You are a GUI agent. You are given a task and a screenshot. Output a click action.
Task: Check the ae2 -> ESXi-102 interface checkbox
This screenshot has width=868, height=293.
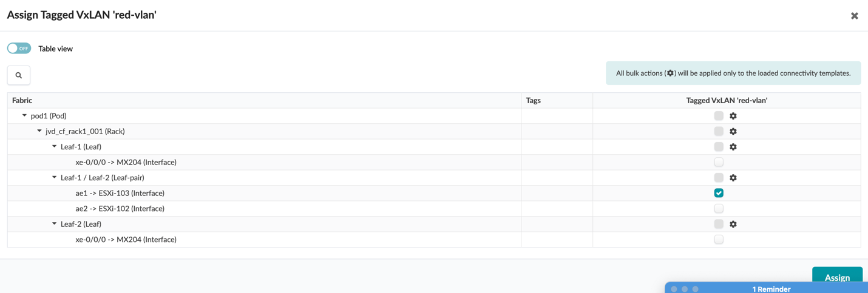[719, 209]
